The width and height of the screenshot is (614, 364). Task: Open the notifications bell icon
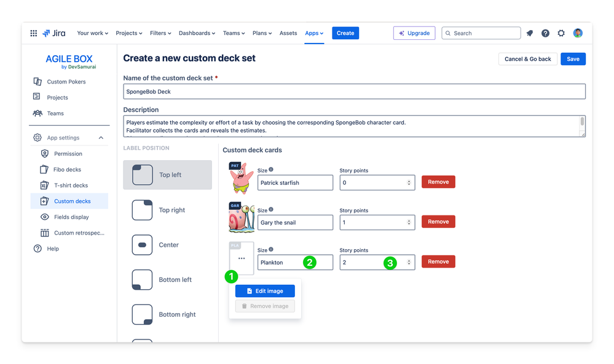point(529,33)
